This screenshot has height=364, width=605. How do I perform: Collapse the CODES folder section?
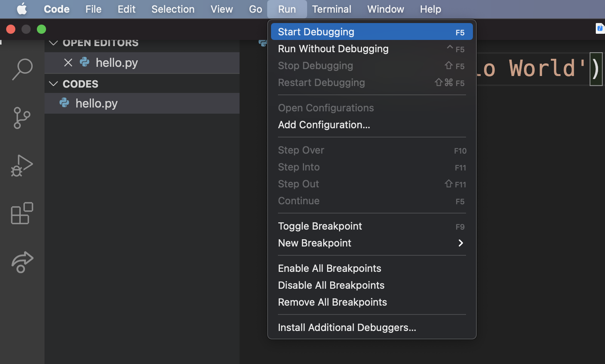point(54,84)
